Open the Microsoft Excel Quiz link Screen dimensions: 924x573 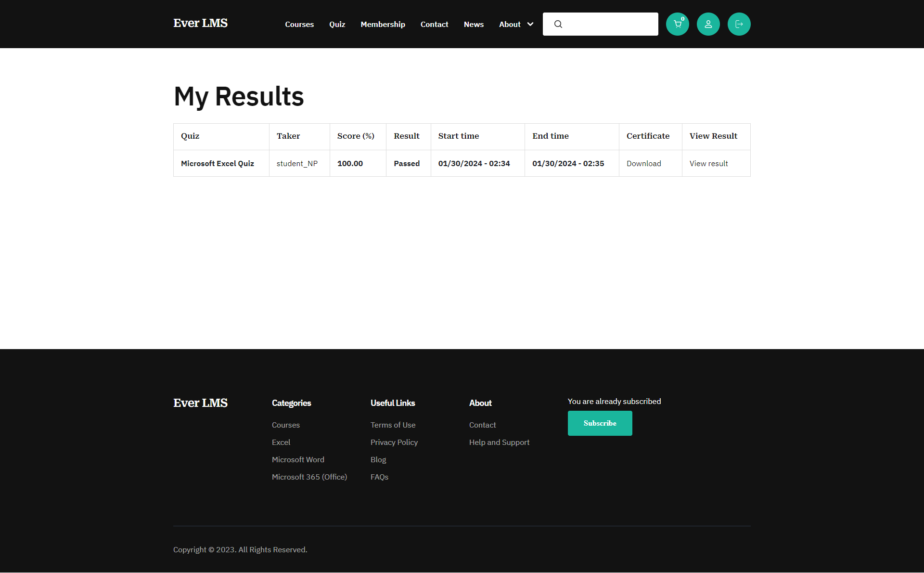point(217,163)
